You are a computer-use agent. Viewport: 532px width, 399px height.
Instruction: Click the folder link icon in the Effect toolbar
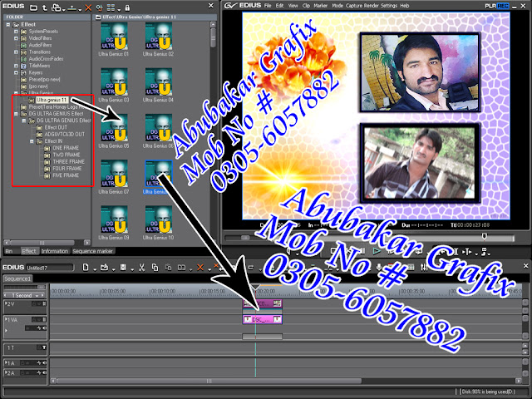[x=57, y=7]
